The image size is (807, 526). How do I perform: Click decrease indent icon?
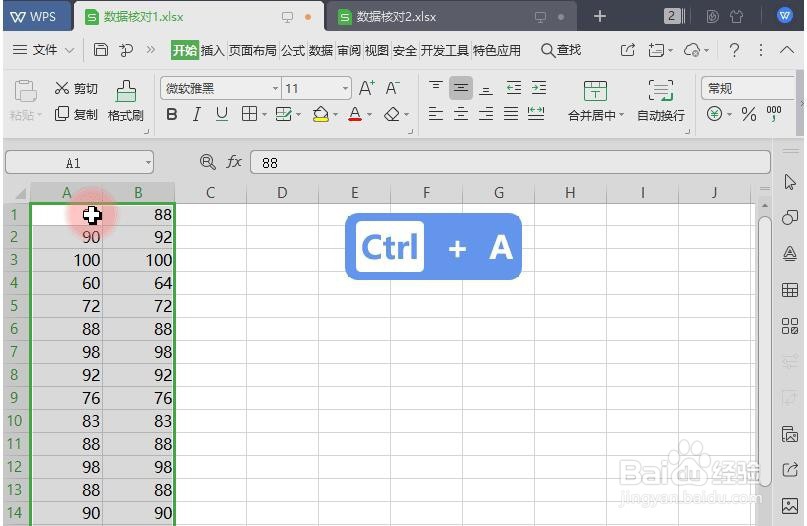[514, 88]
